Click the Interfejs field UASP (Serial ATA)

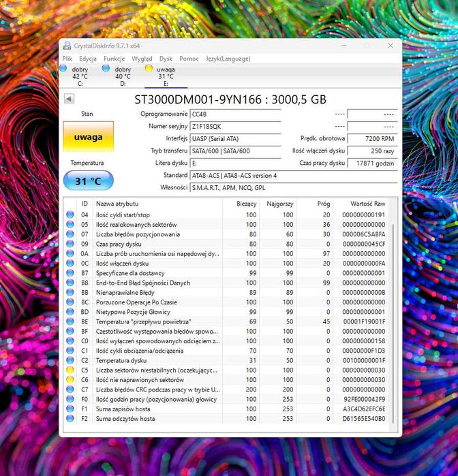click(235, 139)
